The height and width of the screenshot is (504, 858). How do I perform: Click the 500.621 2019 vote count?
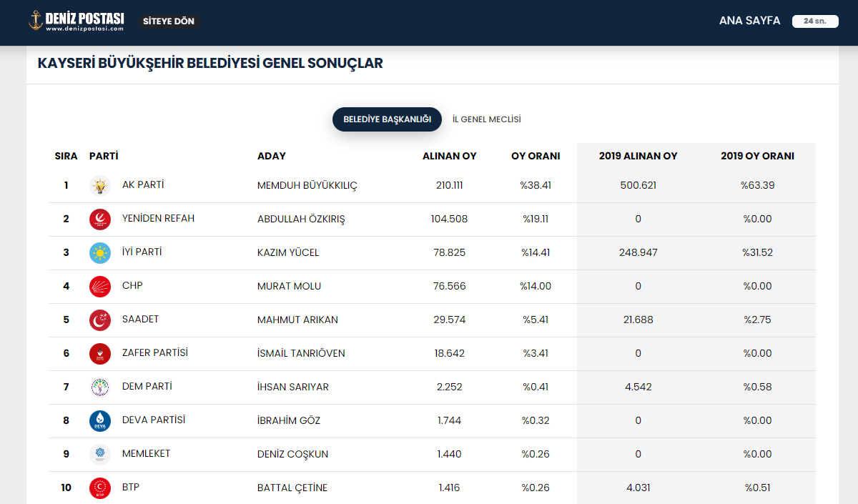pyautogui.click(x=638, y=185)
